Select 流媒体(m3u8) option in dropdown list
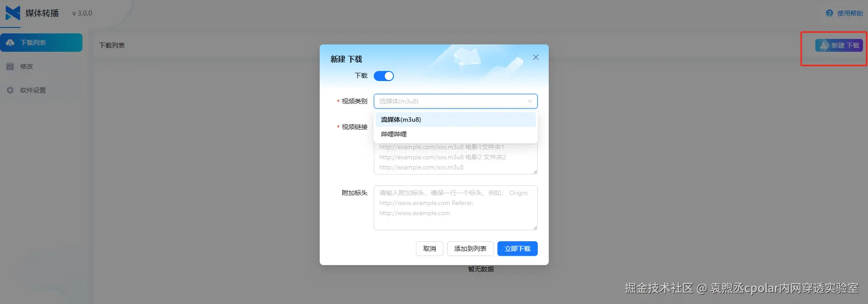Image resolution: width=868 pixels, height=304 pixels. click(455, 119)
